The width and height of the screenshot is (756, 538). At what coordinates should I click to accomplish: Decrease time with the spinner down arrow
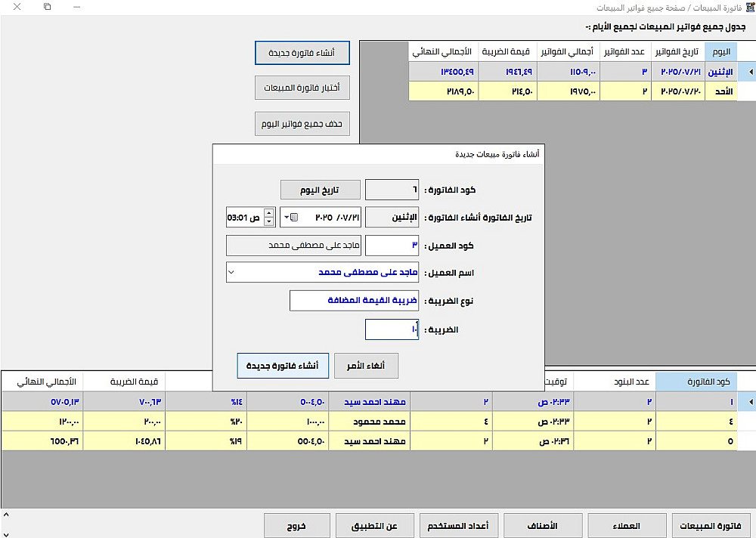(x=269, y=221)
